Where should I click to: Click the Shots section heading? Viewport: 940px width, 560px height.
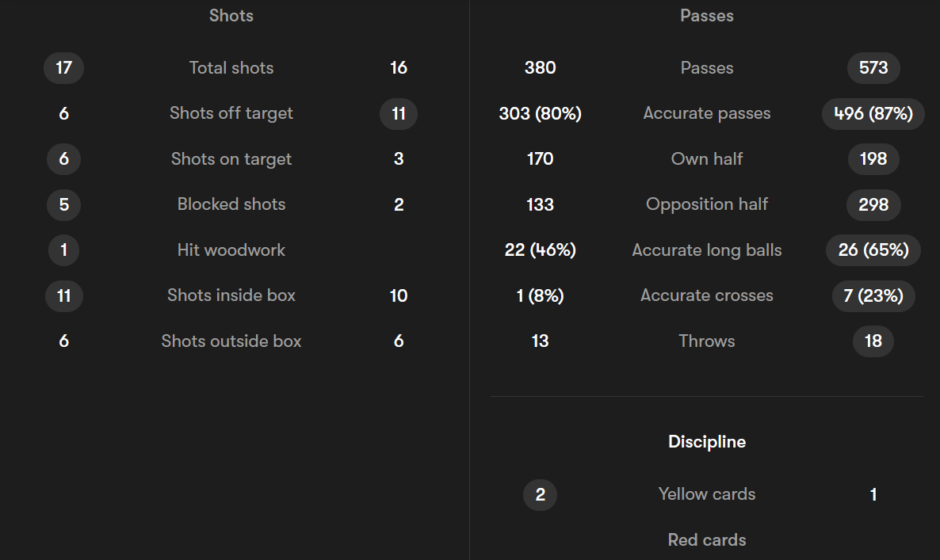pyautogui.click(x=231, y=16)
